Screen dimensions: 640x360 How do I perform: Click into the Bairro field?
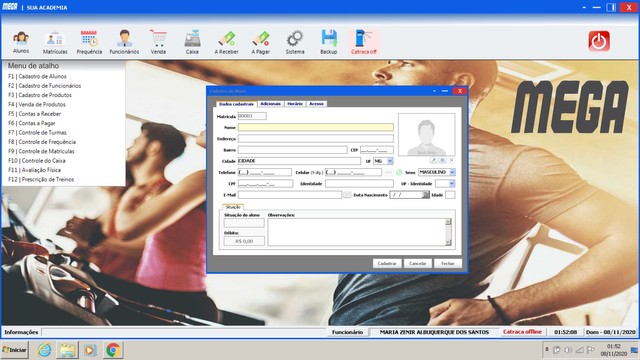(292, 150)
